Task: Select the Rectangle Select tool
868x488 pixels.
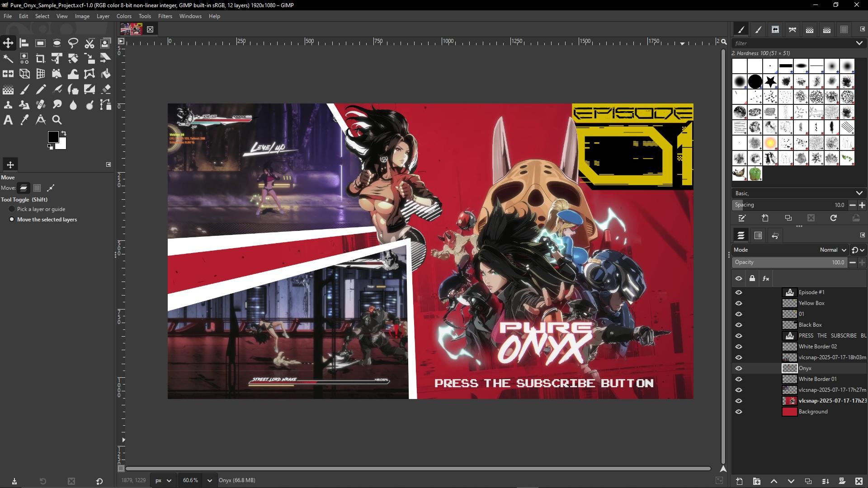Action: [x=40, y=43]
